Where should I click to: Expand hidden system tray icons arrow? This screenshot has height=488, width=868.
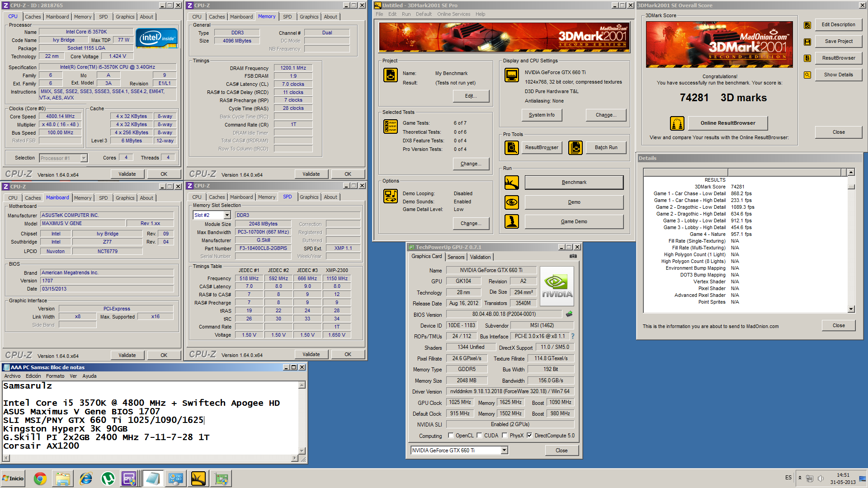tap(800, 478)
